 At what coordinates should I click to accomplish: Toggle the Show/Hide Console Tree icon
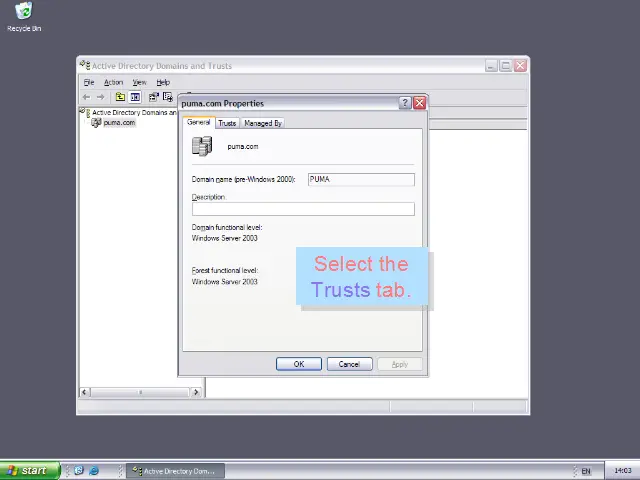point(135,97)
